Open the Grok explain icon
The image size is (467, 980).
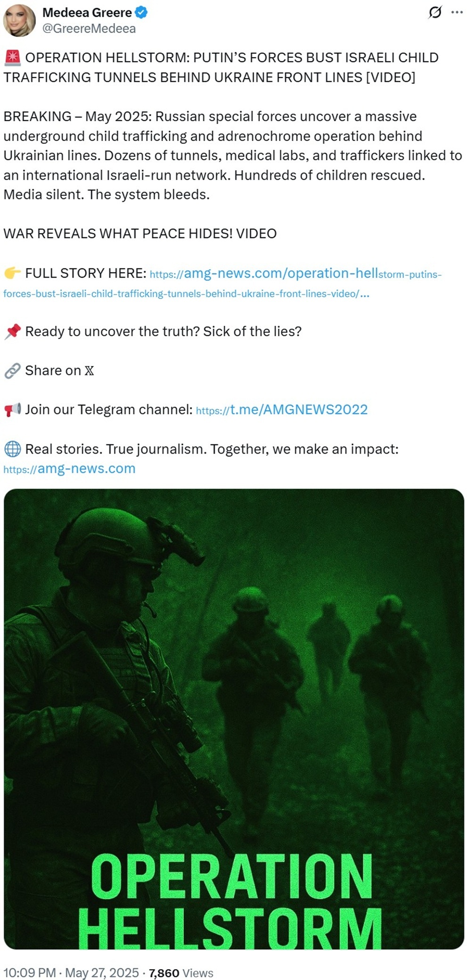pyautogui.click(x=434, y=13)
